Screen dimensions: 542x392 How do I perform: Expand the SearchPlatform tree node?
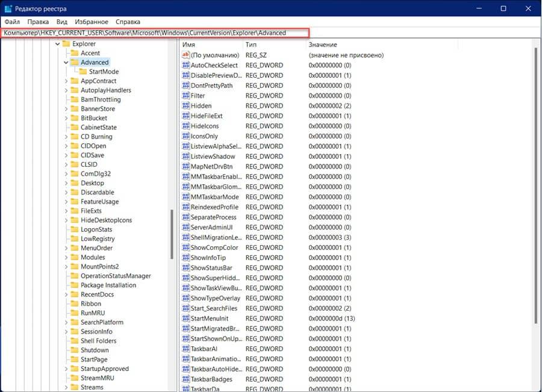click(66, 322)
